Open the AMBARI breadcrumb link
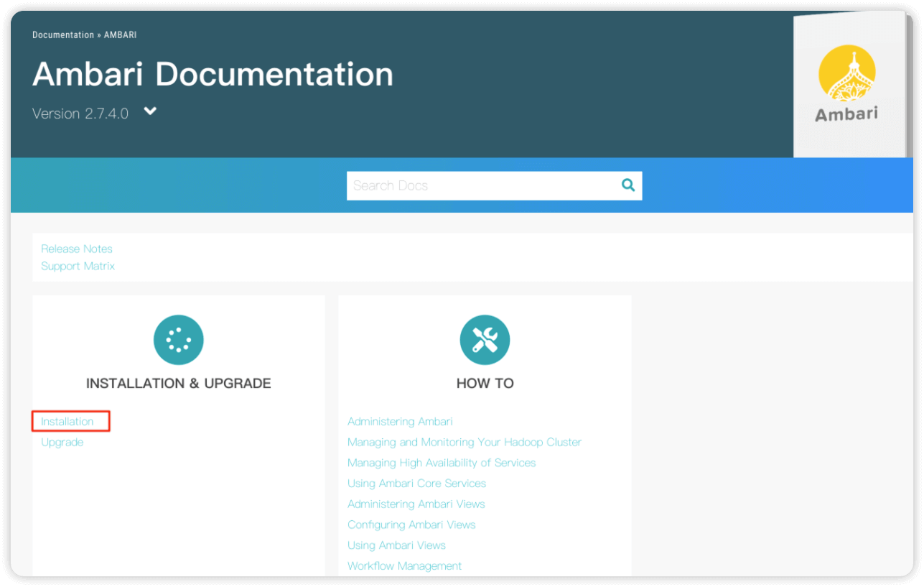The width and height of the screenshot is (924, 587). point(121,34)
